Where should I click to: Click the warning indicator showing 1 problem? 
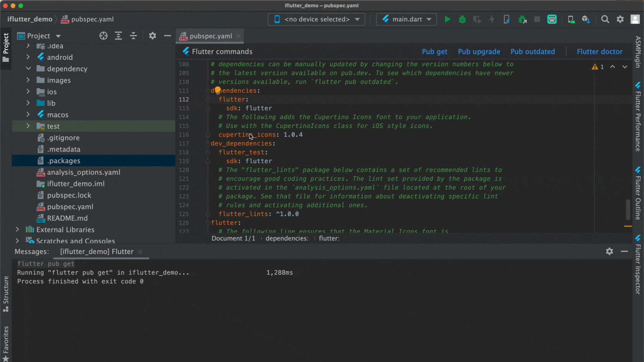tap(598, 67)
